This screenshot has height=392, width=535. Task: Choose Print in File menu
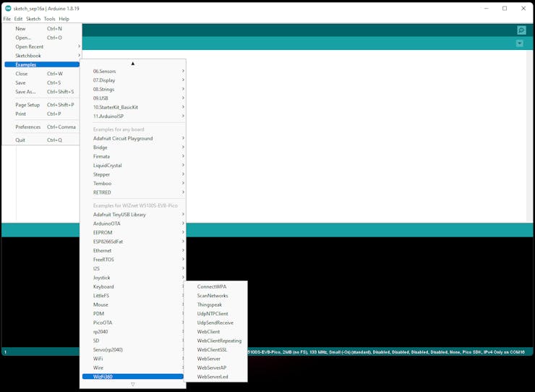(x=42, y=114)
